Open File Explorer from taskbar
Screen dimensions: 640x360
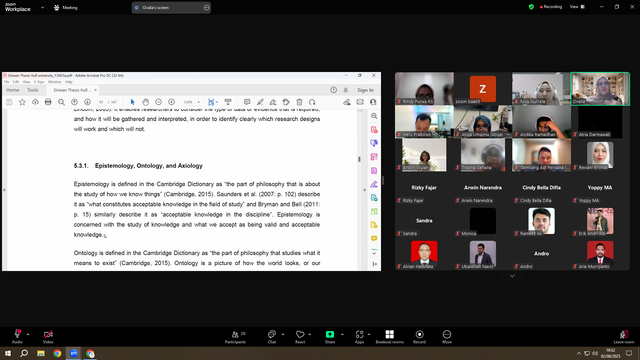pyautogui.click(x=41, y=353)
